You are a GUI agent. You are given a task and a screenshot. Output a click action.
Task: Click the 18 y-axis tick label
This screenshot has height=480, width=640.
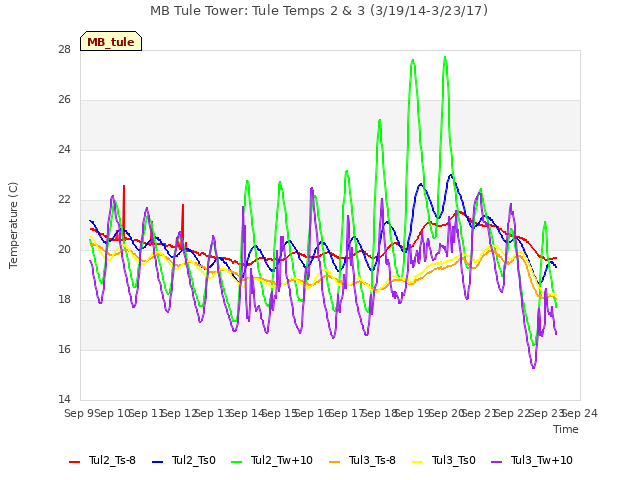point(64,300)
